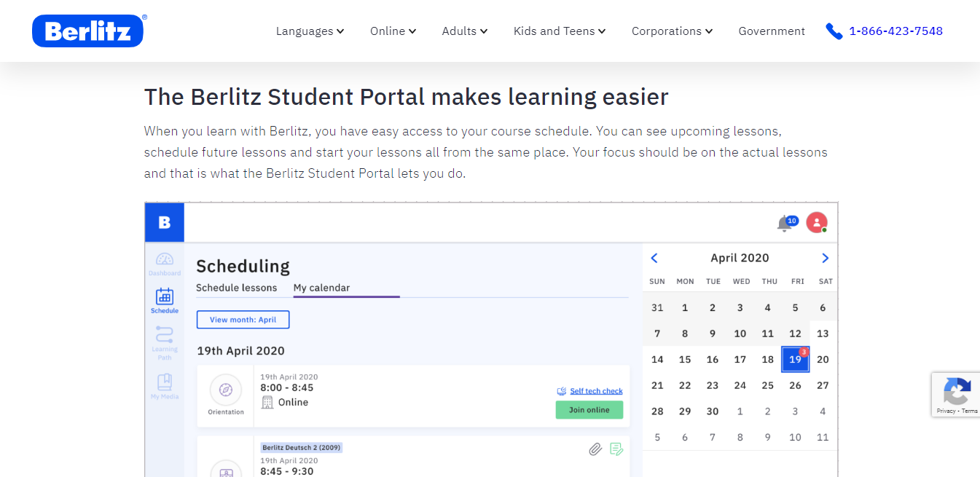980x477 pixels.
Task: Open the My Media sidebar icon
Action: coord(165,385)
